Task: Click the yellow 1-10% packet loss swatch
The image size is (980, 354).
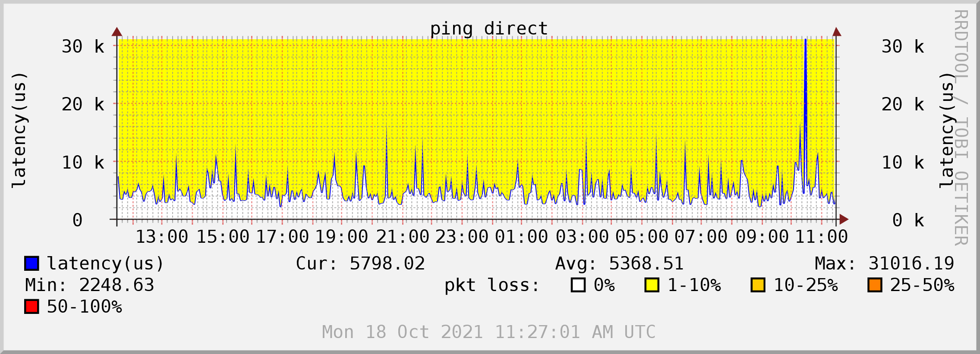Action: pyautogui.click(x=652, y=285)
